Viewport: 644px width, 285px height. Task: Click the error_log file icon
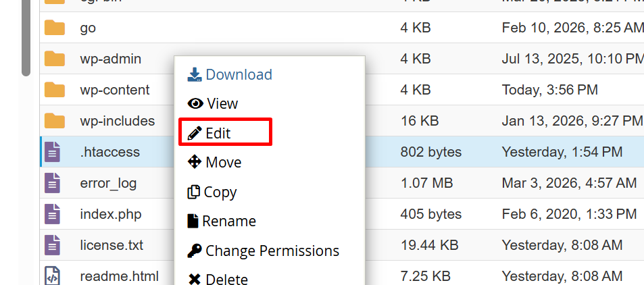pos(53,183)
